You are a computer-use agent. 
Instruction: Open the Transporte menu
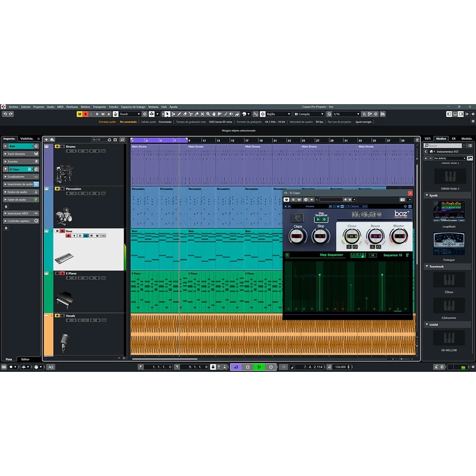99,106
